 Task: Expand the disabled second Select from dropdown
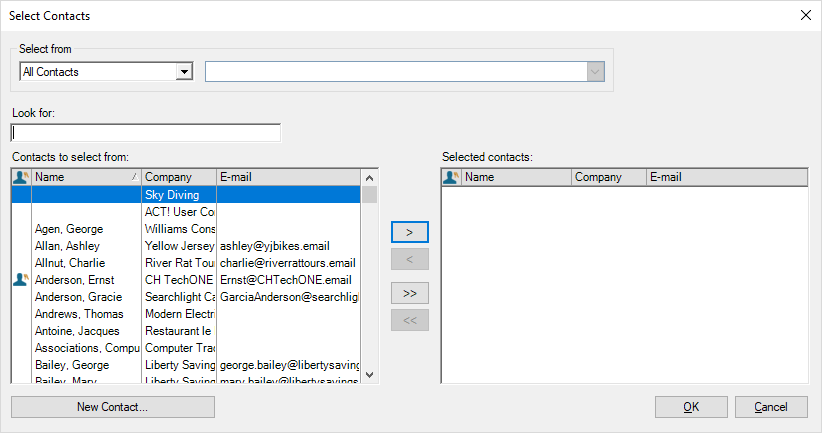(596, 71)
